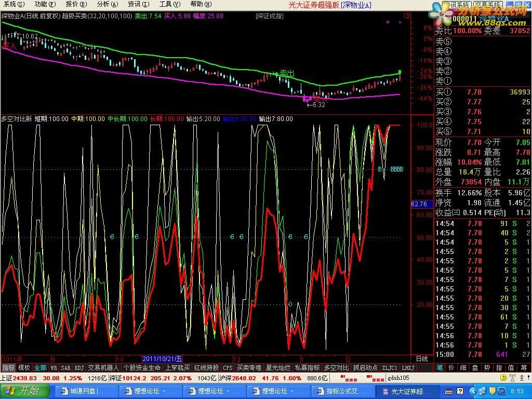Click the gdsh105 status text
Screen dimensions: 532x399
(x=398, y=378)
